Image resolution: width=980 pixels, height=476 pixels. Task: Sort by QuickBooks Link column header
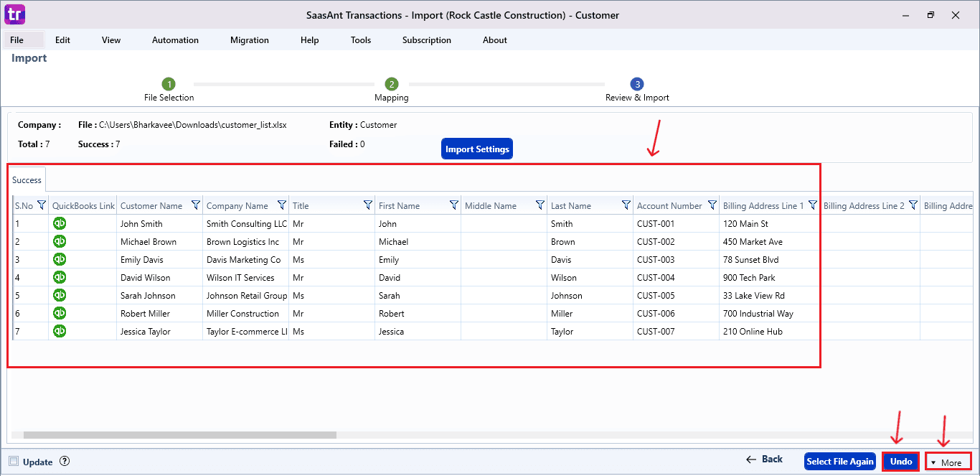pos(83,205)
